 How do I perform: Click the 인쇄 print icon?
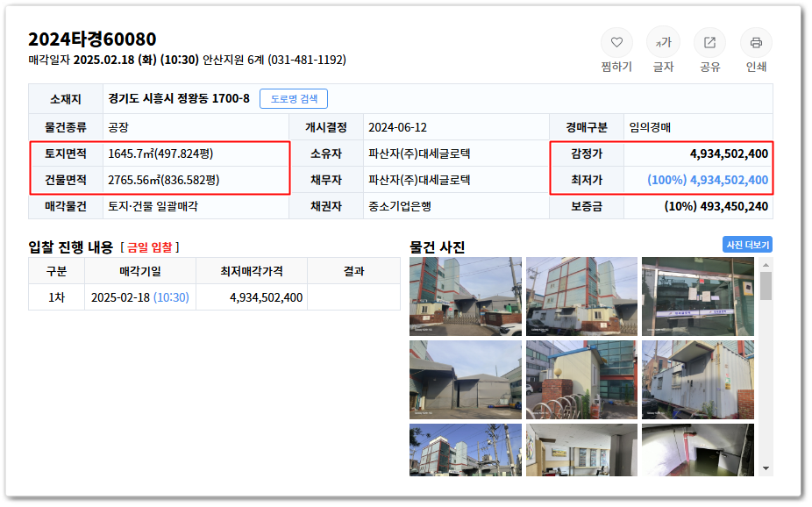coord(756,42)
